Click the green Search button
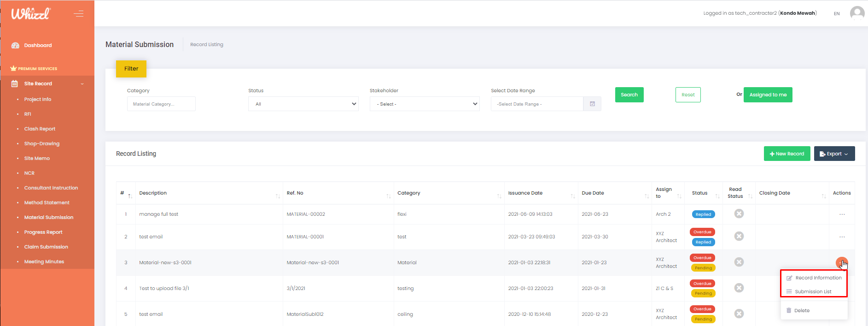 (629, 95)
